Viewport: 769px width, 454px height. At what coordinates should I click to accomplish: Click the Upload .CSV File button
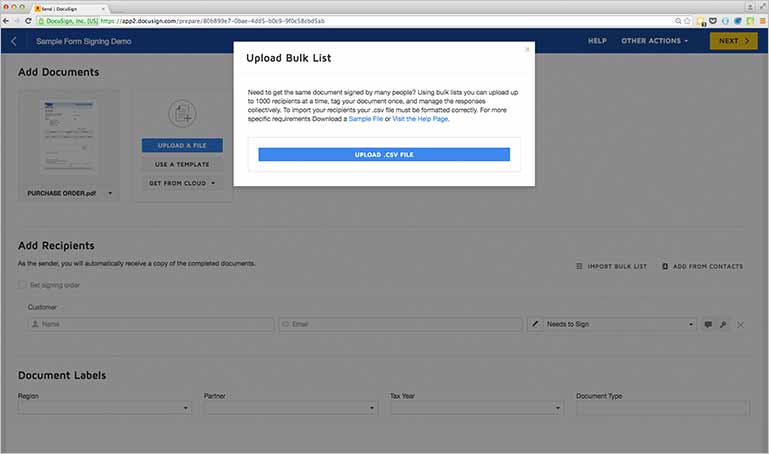[384, 155]
